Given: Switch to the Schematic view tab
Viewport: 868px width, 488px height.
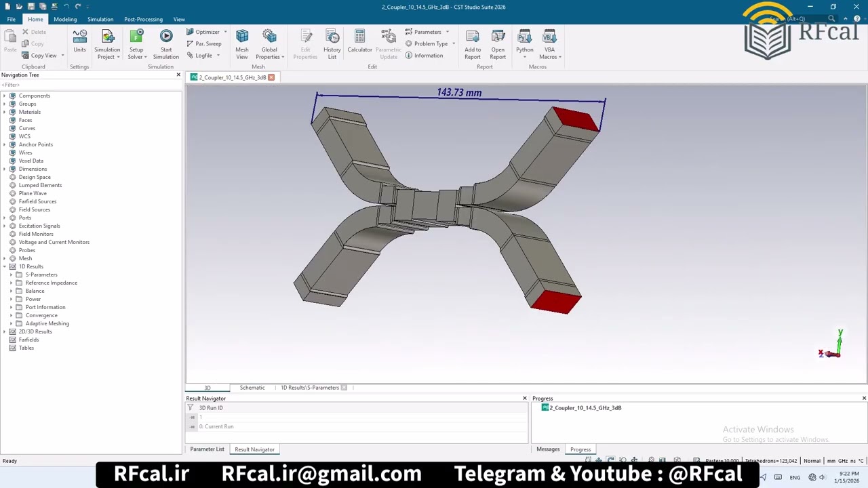Looking at the screenshot, I should click(x=252, y=388).
